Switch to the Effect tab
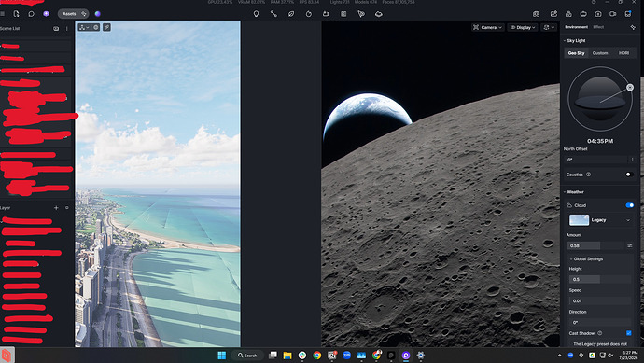Screen dimensions: 644x363 tap(598, 27)
